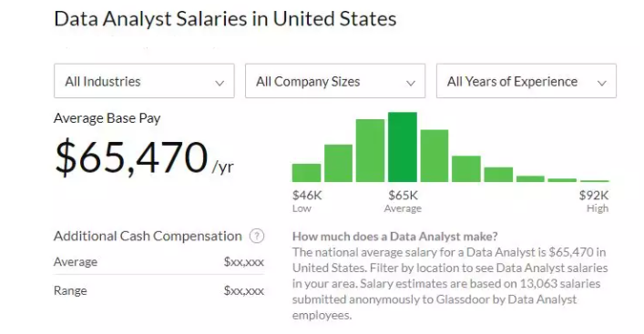Viewport: 644px width, 334px height.
Task: Click the $46K Low label
Action: (307, 201)
